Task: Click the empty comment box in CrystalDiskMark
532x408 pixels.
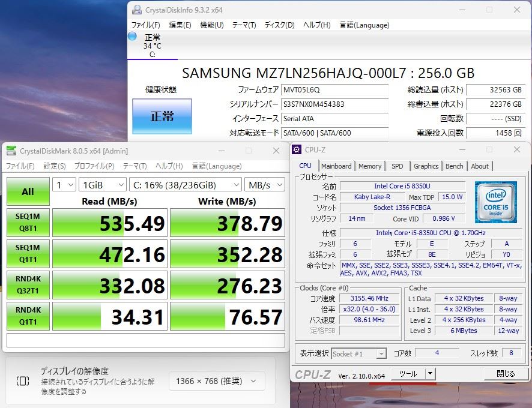Action: pyautogui.click(x=146, y=340)
